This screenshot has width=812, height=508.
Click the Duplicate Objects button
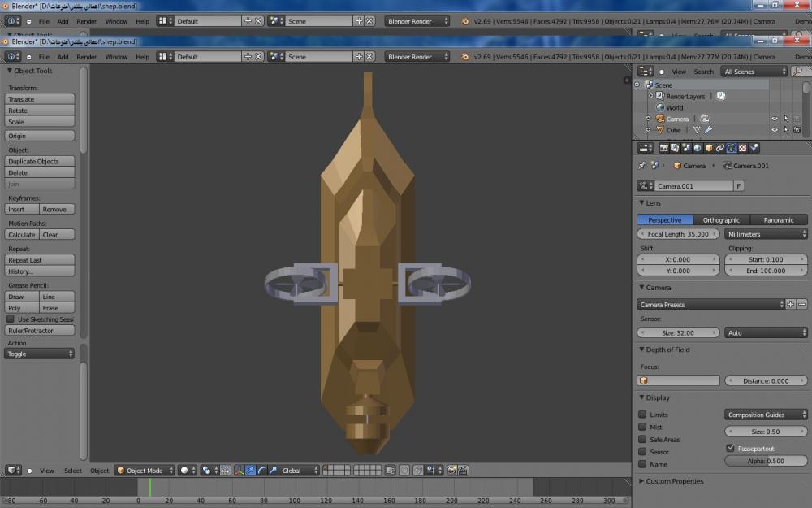tap(40, 162)
